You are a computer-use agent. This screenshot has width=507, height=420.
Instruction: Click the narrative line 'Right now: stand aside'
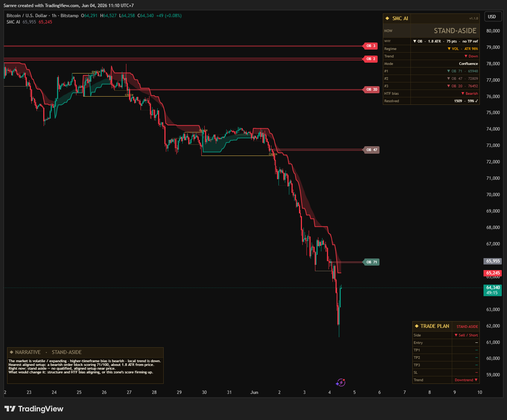point(62,369)
